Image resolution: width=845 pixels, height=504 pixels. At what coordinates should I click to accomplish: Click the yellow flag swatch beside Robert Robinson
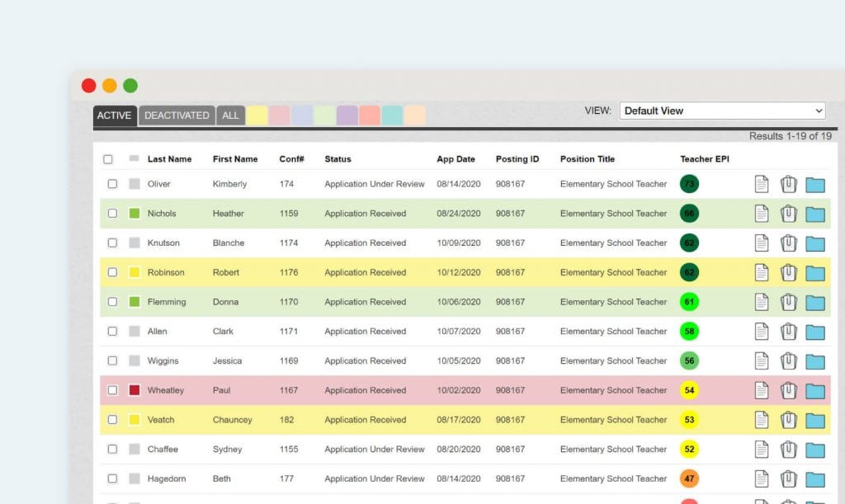135,272
